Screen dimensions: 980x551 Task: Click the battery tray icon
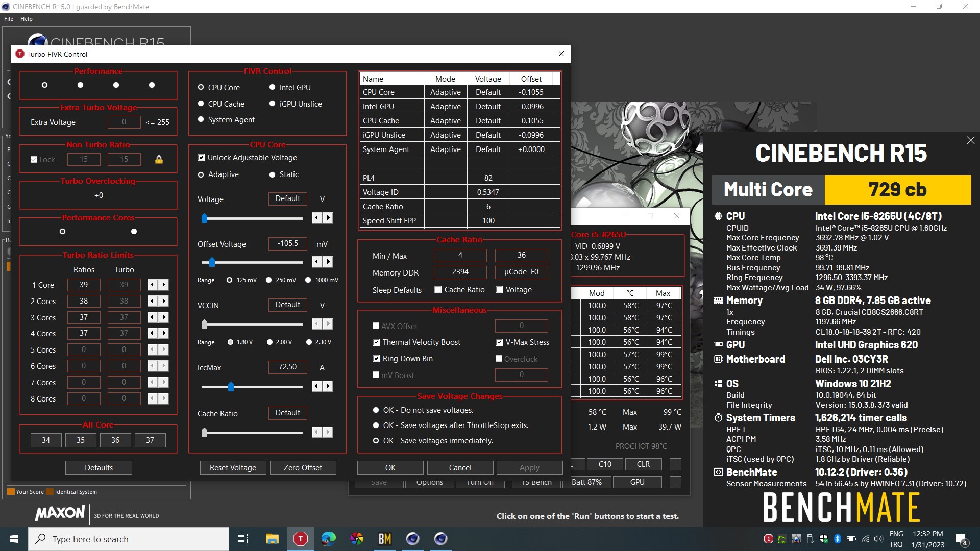point(851,539)
